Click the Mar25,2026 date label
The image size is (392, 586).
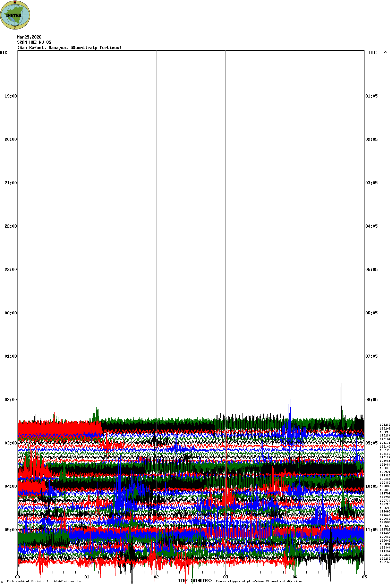[x=29, y=37]
